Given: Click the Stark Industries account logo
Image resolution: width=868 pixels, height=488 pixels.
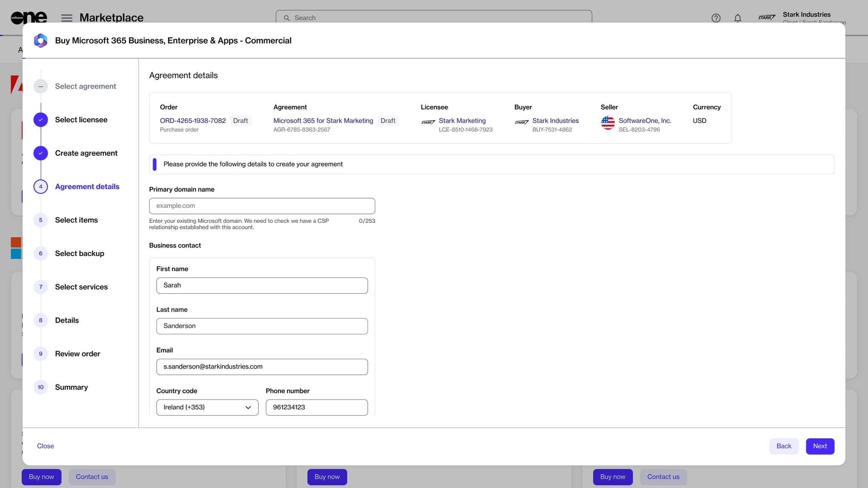Looking at the screenshot, I should (767, 17).
